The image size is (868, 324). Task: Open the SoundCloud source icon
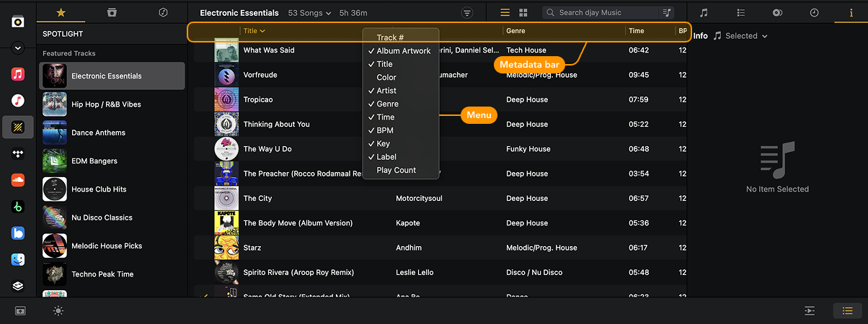pos(18,180)
